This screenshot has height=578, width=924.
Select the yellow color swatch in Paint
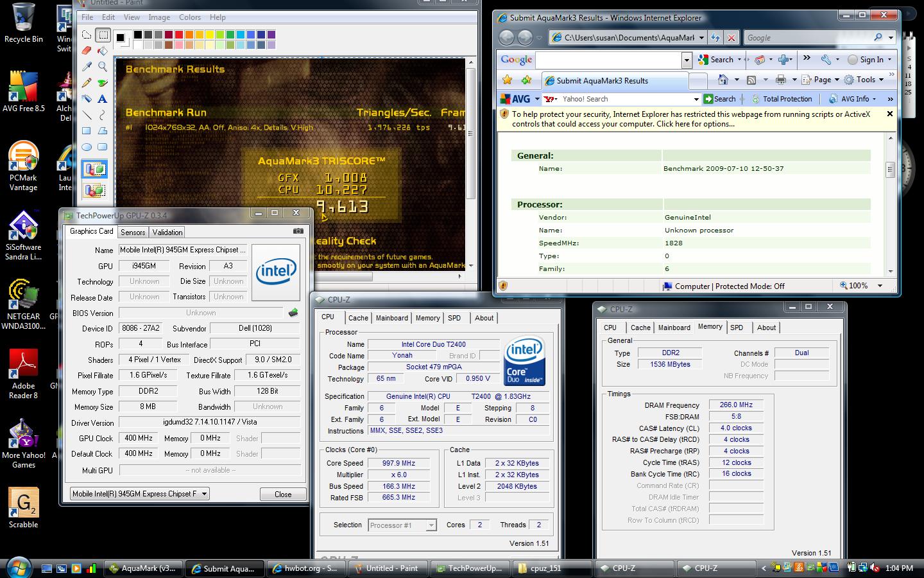(210, 35)
